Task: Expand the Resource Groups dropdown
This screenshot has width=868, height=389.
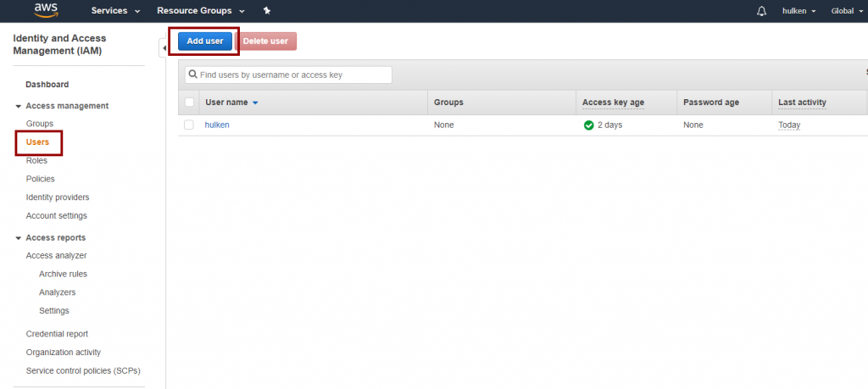Action: (201, 11)
